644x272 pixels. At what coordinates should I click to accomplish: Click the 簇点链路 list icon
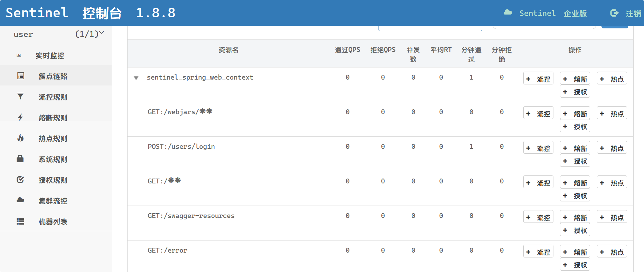21,76
